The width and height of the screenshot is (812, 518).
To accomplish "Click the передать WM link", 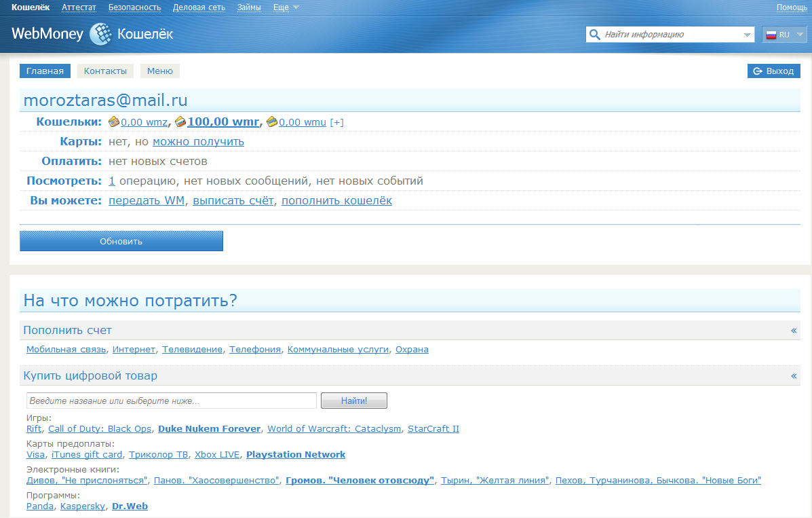I will (x=147, y=201).
